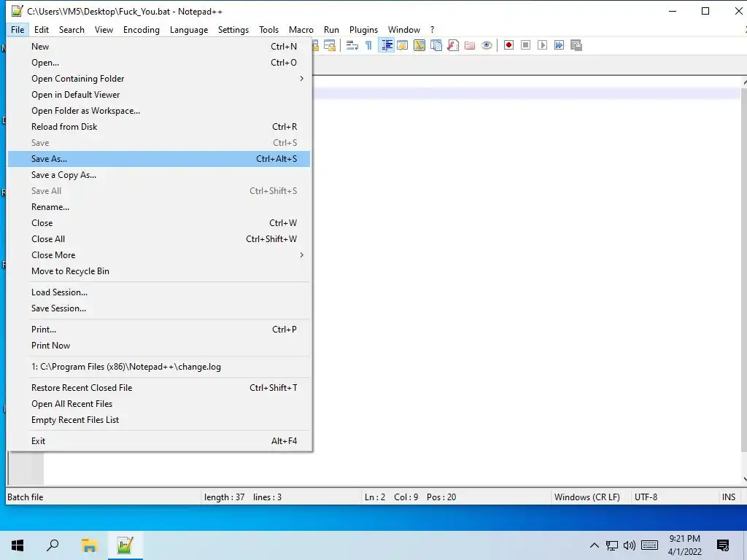The width and height of the screenshot is (747, 560).
Task: Click Save recorded macro icon
Action: tap(576, 45)
